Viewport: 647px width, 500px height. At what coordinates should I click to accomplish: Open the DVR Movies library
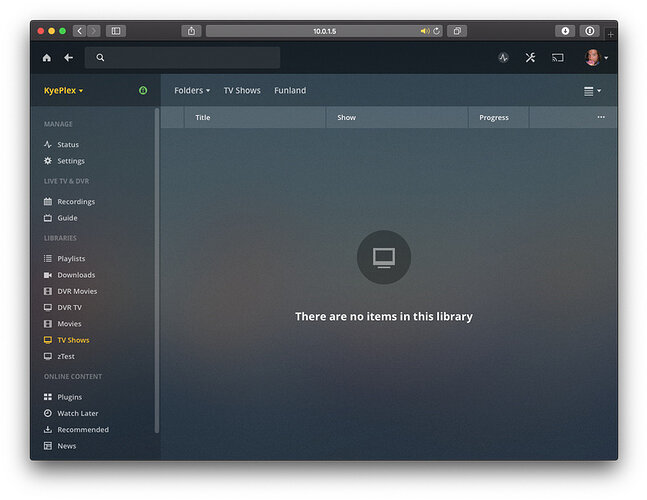point(77,291)
